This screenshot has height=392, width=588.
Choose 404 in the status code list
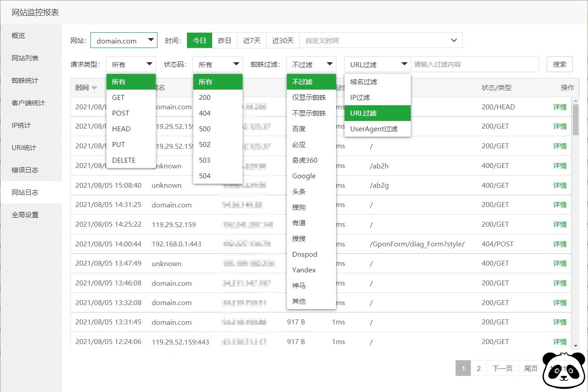(x=205, y=113)
